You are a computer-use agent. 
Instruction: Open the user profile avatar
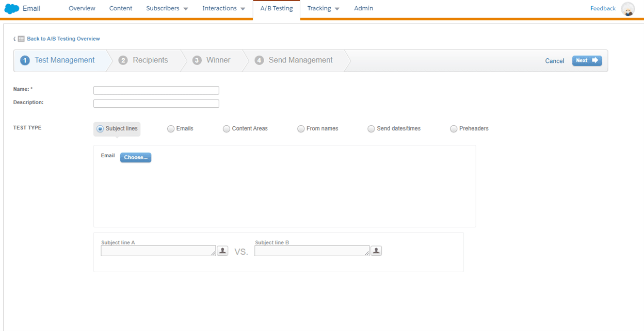point(628,9)
